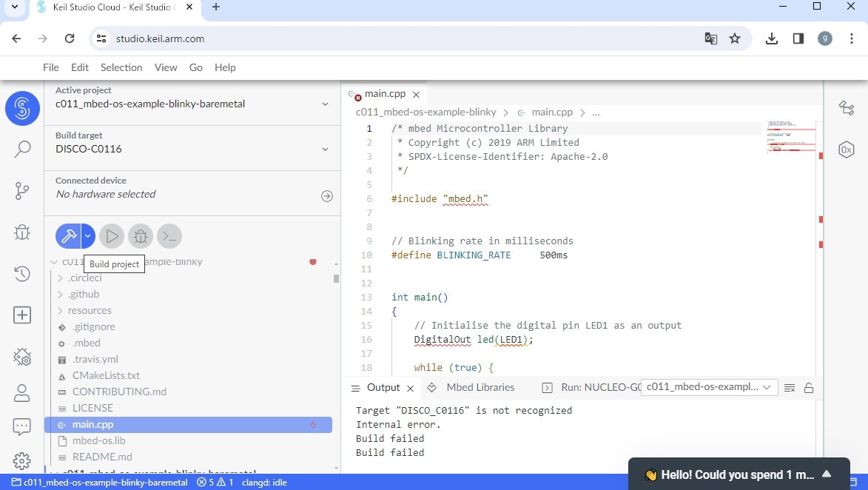Open CONTRIBUTING.md file
868x490 pixels.
click(119, 392)
